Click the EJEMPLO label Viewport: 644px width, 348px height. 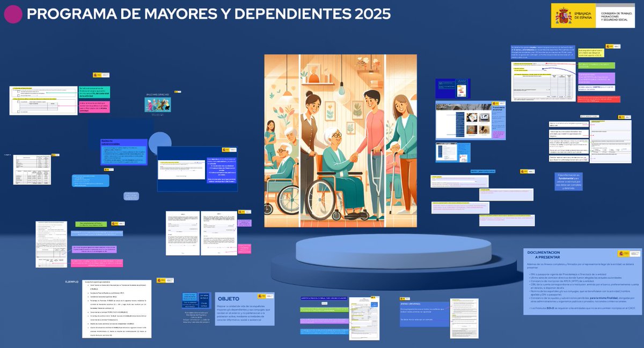point(72,281)
